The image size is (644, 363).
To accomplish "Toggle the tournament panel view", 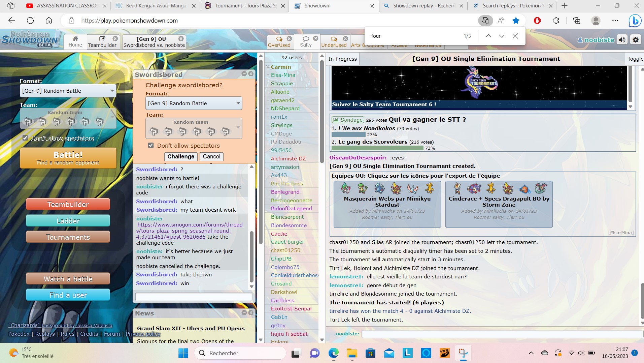I will point(635,59).
